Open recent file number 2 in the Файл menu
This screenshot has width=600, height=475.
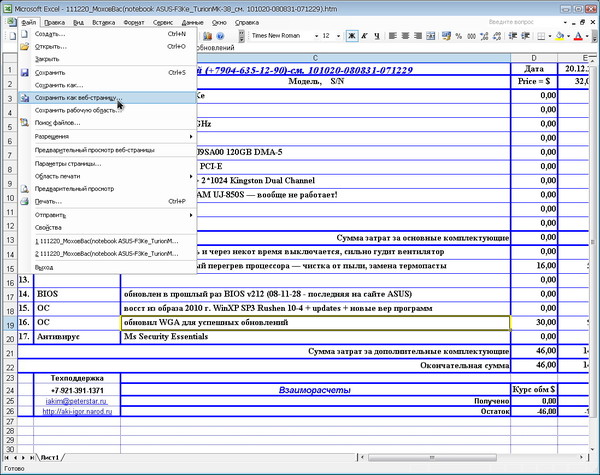point(108,254)
